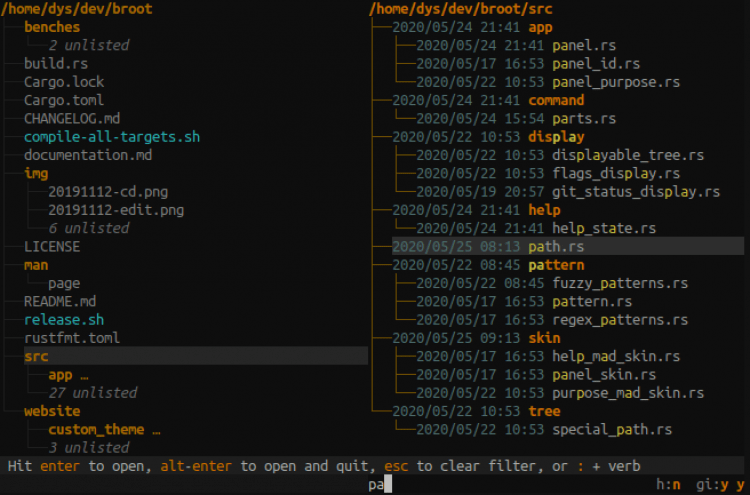
Task: Click the '27 unlisted' line under src
Action: click(x=93, y=393)
